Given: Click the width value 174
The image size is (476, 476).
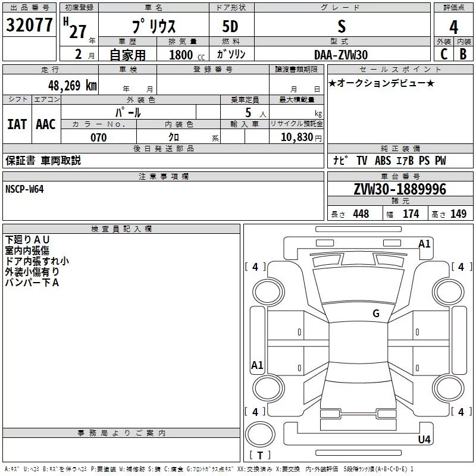Looking at the screenshot, I should [x=411, y=214].
